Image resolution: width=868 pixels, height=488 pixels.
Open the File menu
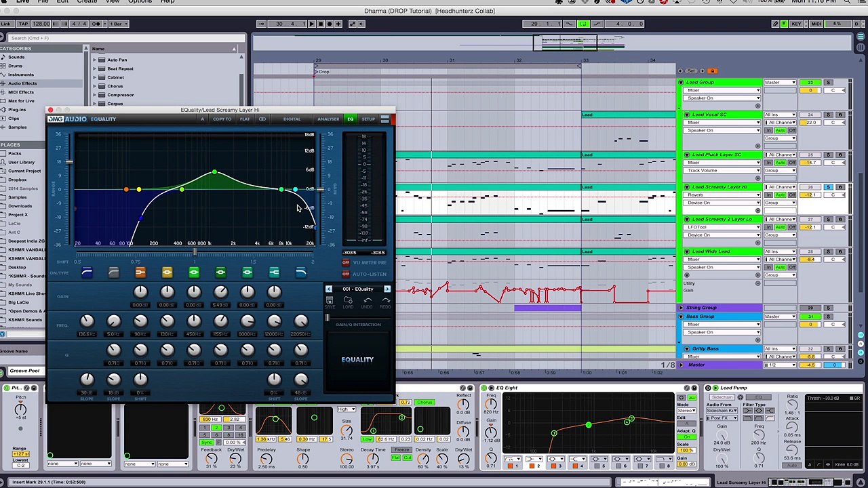coord(43,2)
